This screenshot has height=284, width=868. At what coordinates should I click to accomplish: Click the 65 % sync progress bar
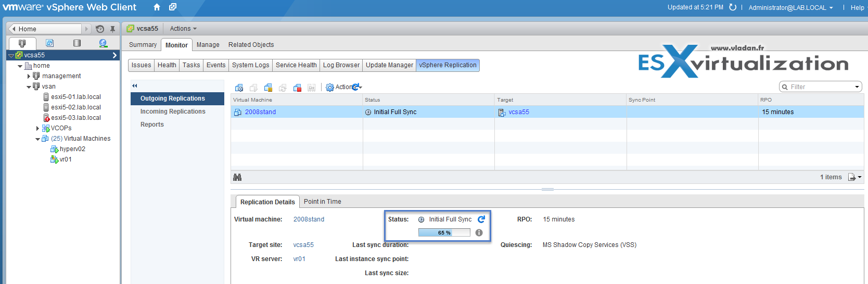coord(444,233)
